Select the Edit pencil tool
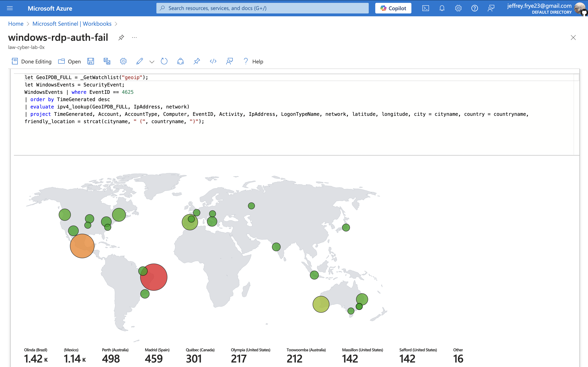This screenshot has height=367, width=588. click(139, 61)
